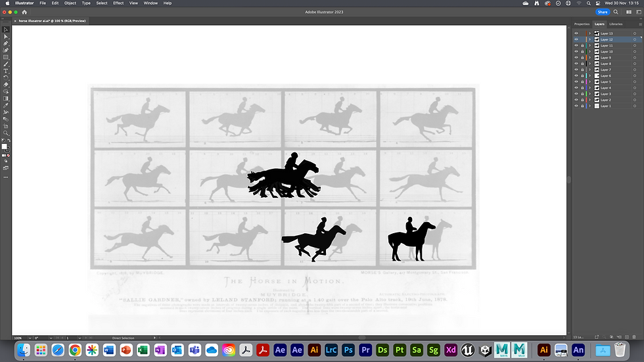Open the Arrange Documents icon
Image resolution: width=644 pixels, height=362 pixels.
(629, 12)
